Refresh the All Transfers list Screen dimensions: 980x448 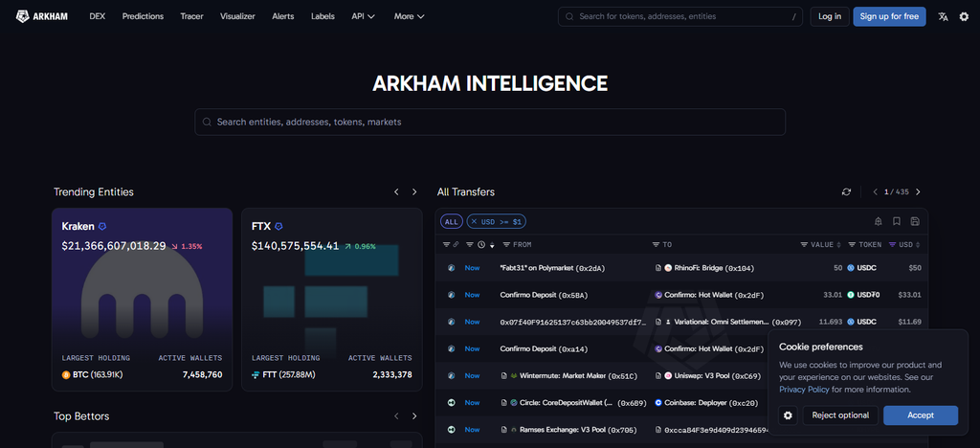tap(846, 191)
